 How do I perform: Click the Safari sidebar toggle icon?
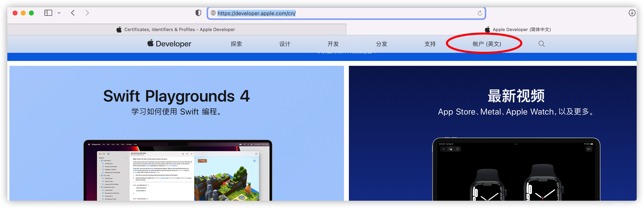click(x=48, y=13)
